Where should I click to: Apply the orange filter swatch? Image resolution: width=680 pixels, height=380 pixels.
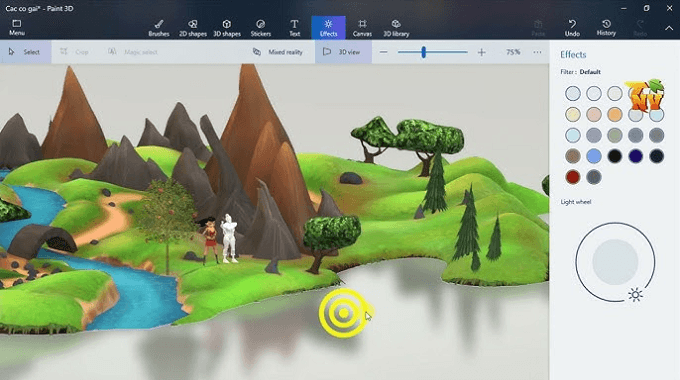(615, 115)
